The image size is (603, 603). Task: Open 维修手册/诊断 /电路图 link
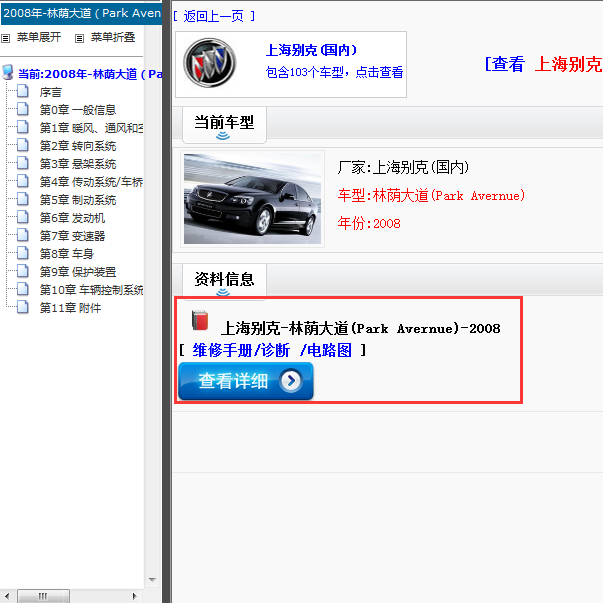pos(272,350)
